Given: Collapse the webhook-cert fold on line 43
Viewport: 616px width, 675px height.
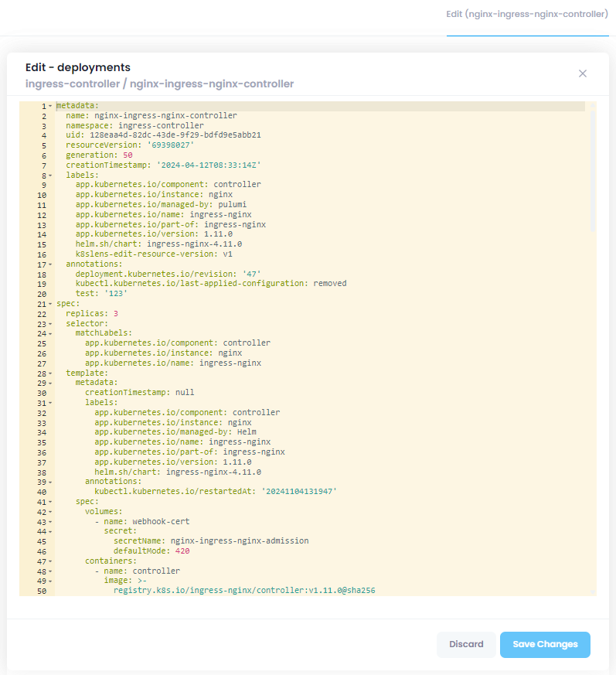Looking at the screenshot, I should pos(50,522).
